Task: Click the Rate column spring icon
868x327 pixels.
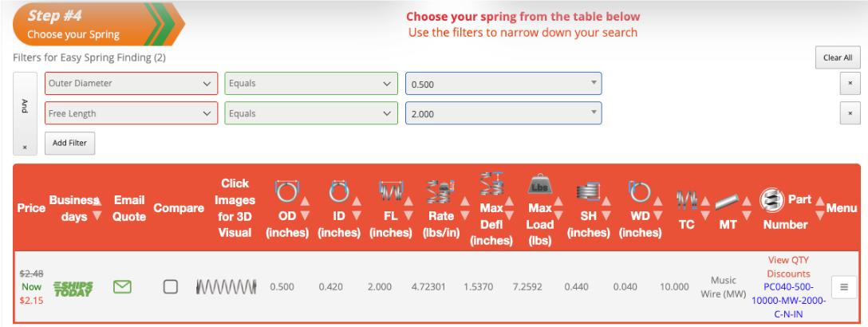Action: coord(440,191)
